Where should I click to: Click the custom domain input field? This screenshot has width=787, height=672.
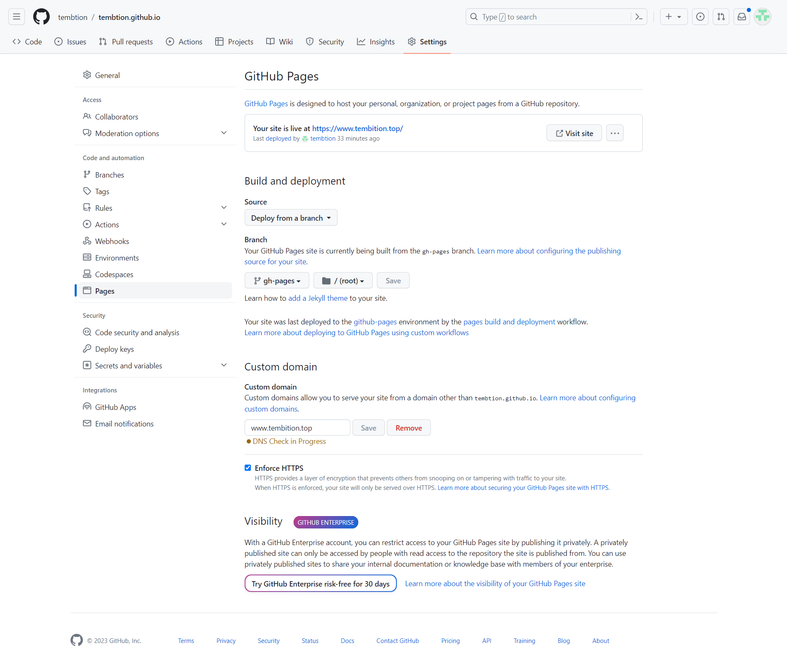point(297,428)
